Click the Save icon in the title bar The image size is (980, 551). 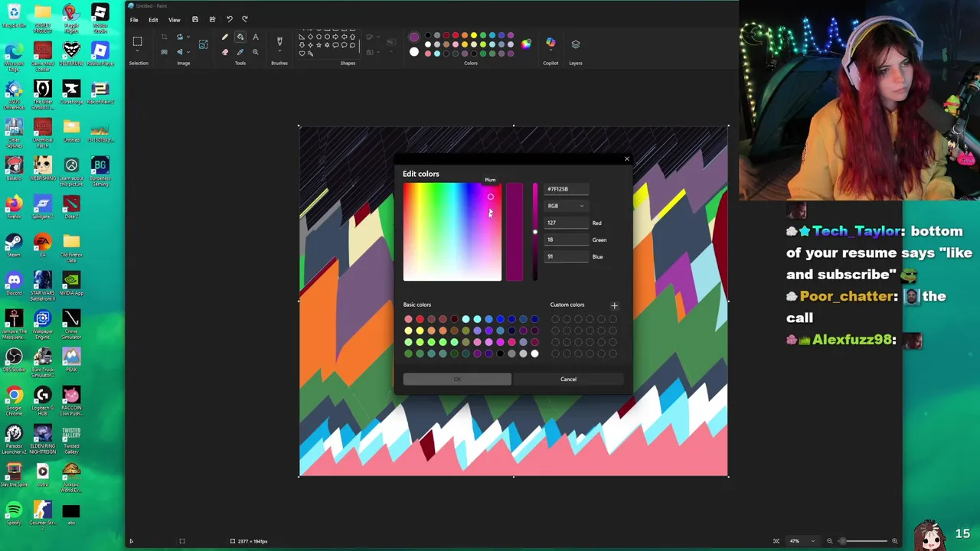coord(195,19)
